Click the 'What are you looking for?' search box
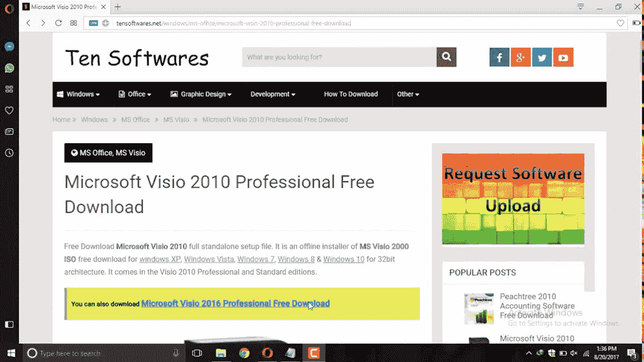The image size is (644, 362). tap(339, 57)
